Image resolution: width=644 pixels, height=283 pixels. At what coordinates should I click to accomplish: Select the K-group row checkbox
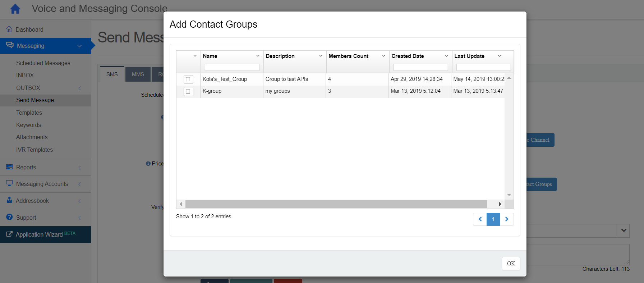coord(188,91)
